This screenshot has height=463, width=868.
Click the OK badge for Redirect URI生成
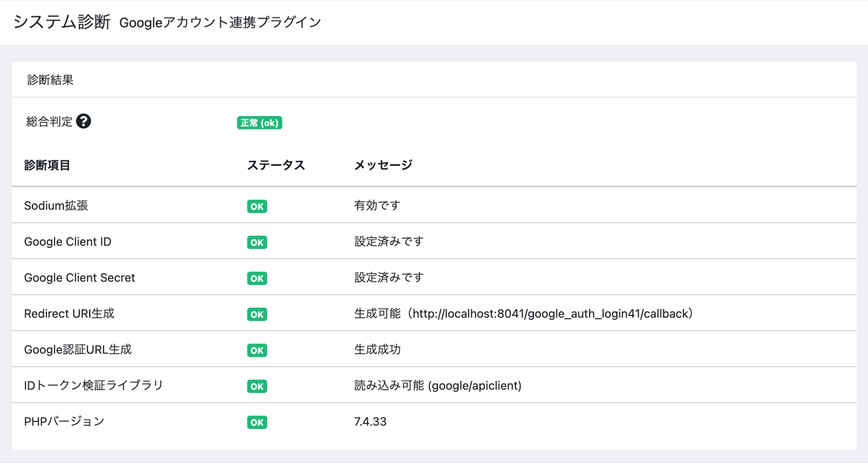click(257, 314)
